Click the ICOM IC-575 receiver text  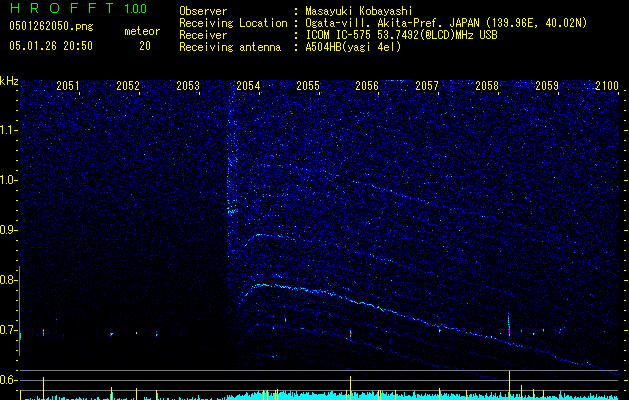pos(401,35)
